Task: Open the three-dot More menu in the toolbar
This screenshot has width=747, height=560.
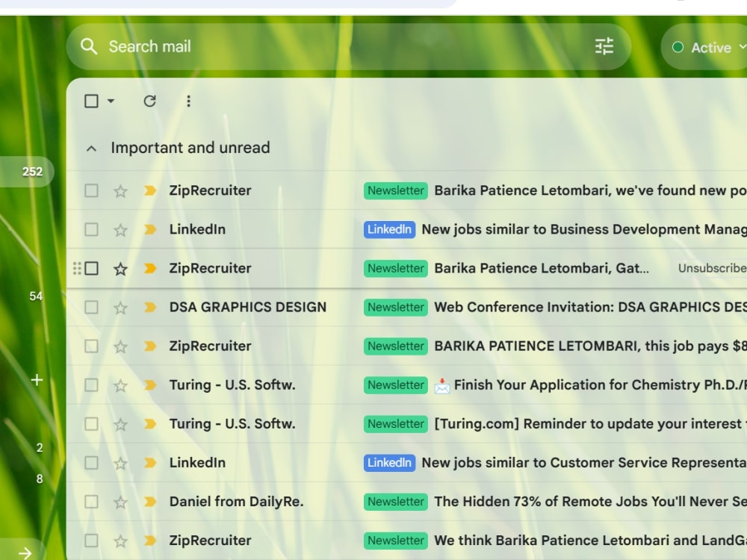Action: click(x=189, y=101)
